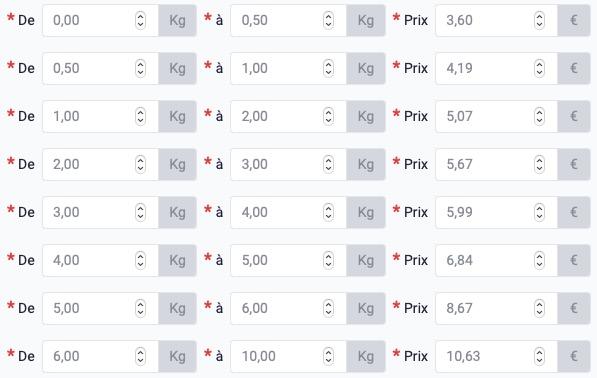Viewport: 597px width, 378px height.
Task: Click the stepper on De 5,00 field
Action: point(140,308)
